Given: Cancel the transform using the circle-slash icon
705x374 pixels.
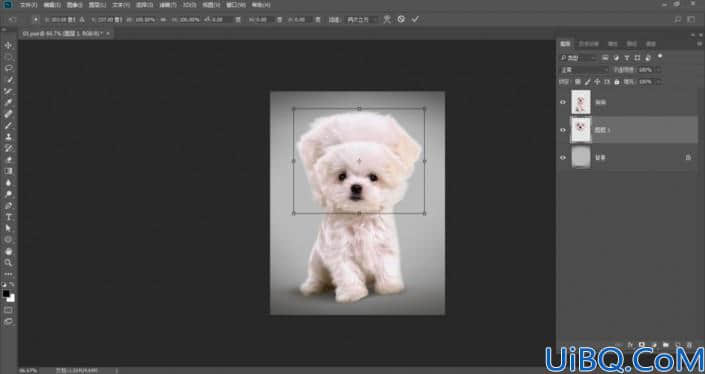Looking at the screenshot, I should pyautogui.click(x=401, y=19).
